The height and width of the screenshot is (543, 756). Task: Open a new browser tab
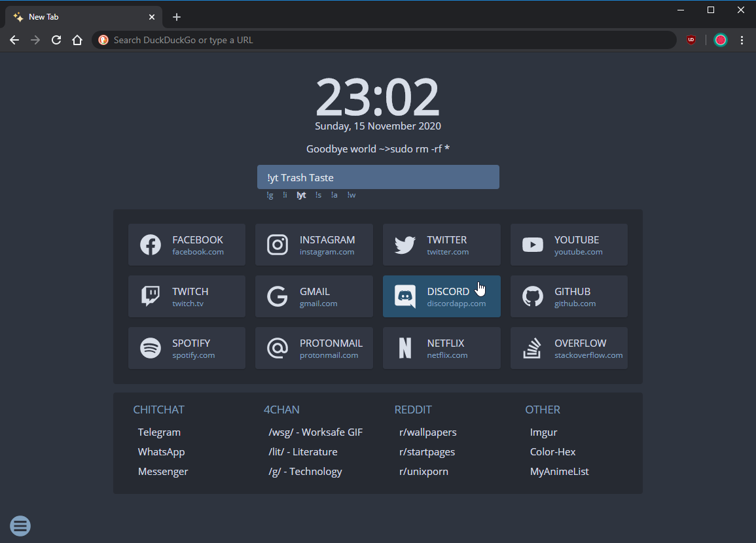(x=177, y=17)
